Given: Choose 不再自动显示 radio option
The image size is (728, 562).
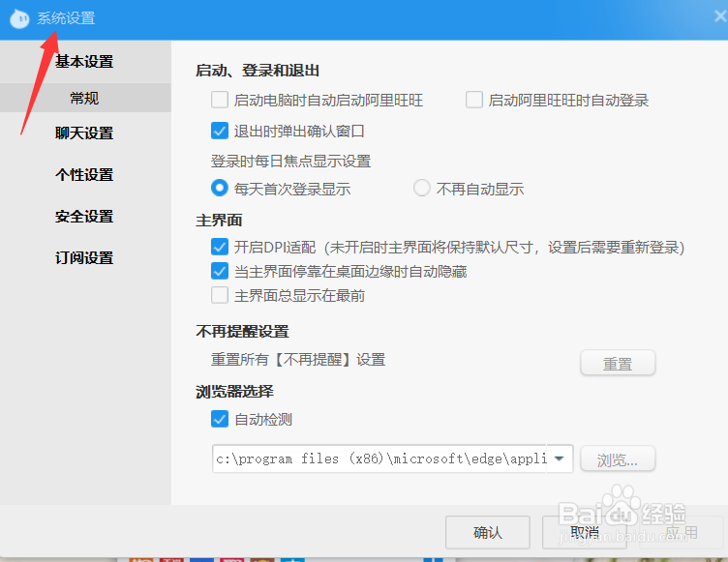Looking at the screenshot, I should [421, 188].
